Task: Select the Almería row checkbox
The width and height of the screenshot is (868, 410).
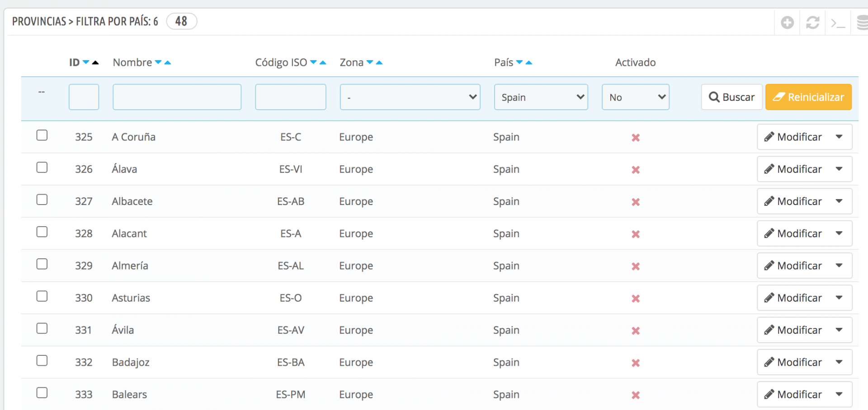Action: click(42, 264)
